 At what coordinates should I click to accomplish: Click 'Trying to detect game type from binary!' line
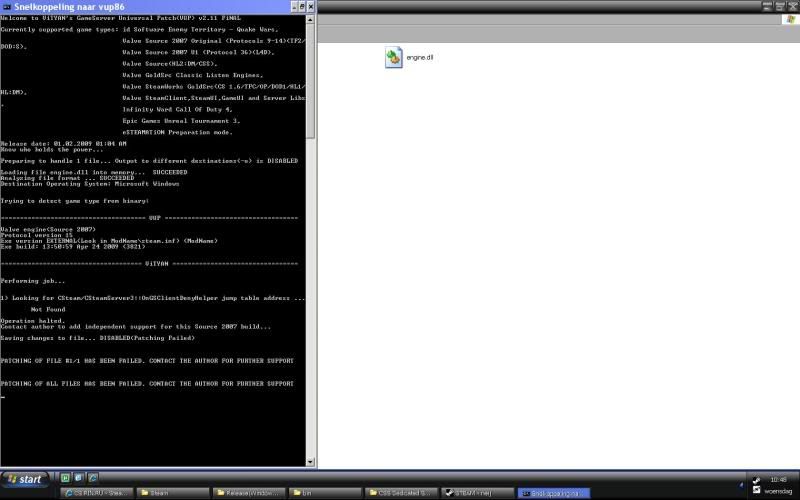pos(74,201)
